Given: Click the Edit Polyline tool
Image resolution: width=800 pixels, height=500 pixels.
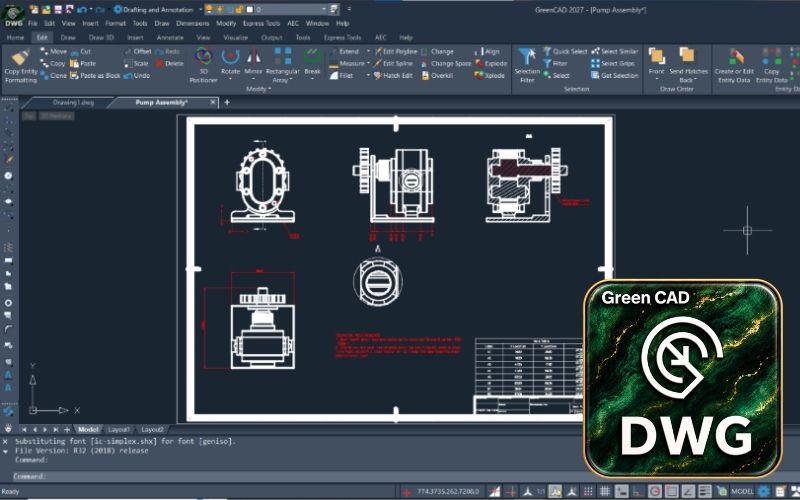Looking at the screenshot, I should 396,51.
